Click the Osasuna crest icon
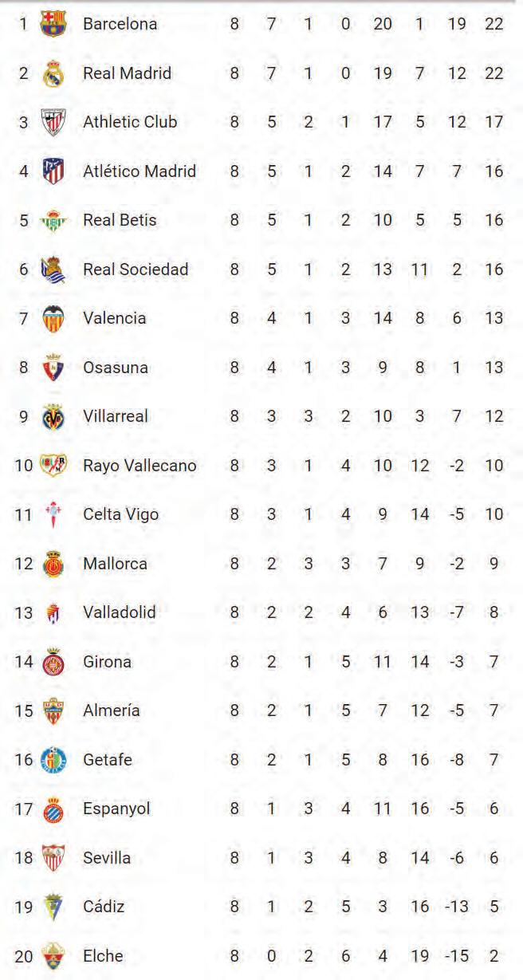This screenshot has width=523, height=980. 53,368
